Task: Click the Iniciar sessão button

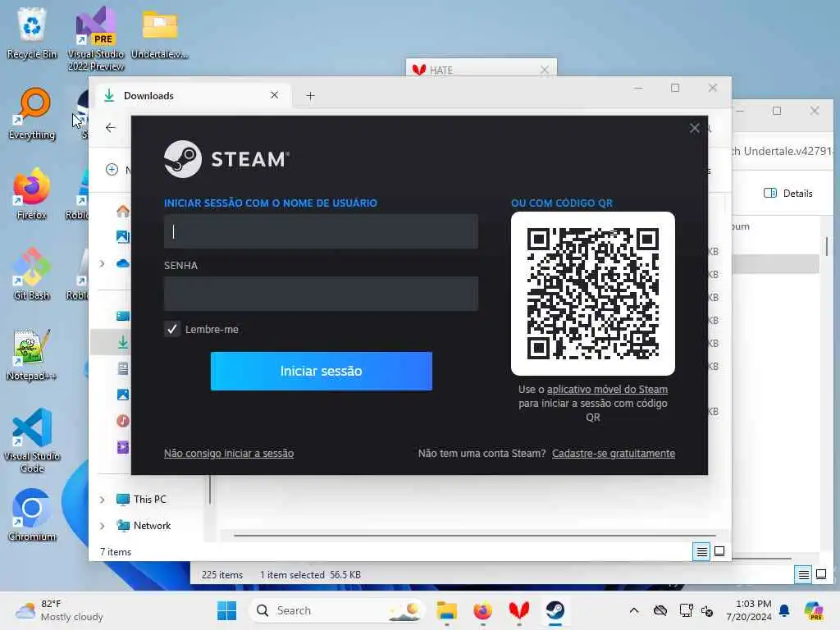Action: 321,372
